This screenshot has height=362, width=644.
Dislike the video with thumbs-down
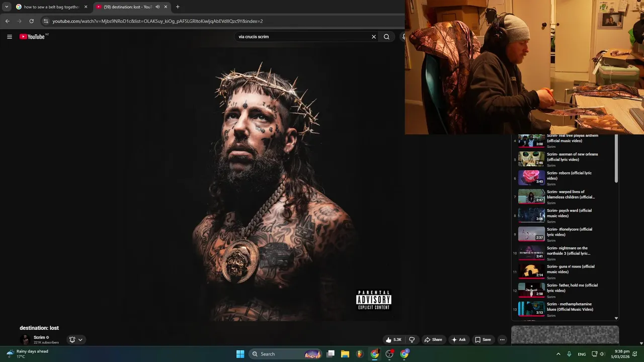pos(412,340)
